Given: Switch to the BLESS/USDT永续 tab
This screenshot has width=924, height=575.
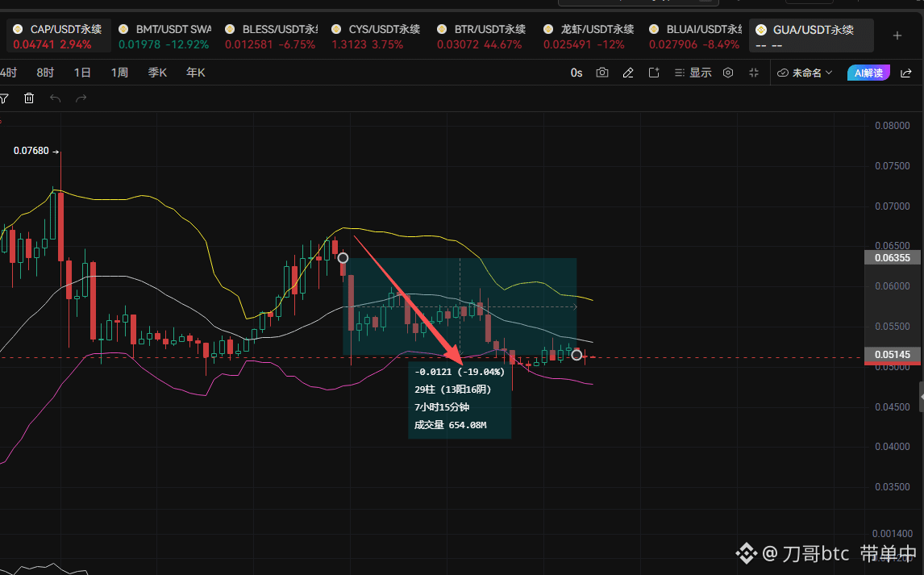Looking at the screenshot, I should click(x=271, y=36).
